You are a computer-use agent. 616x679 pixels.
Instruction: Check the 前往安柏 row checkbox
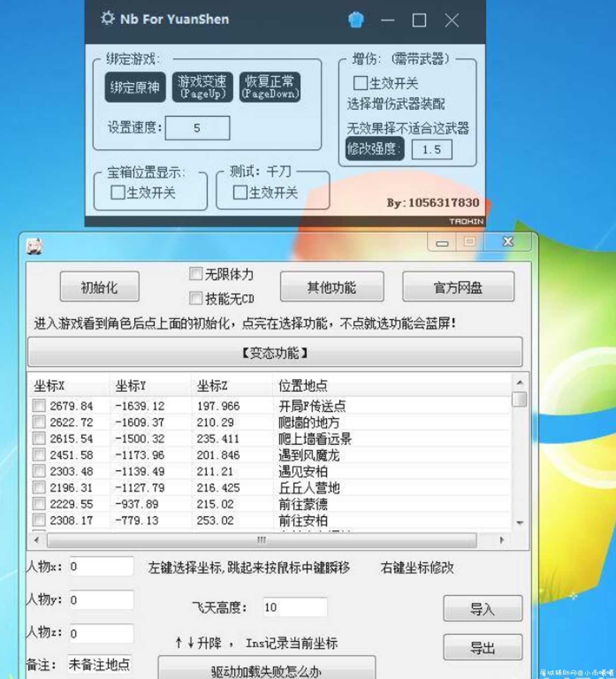tap(39, 520)
